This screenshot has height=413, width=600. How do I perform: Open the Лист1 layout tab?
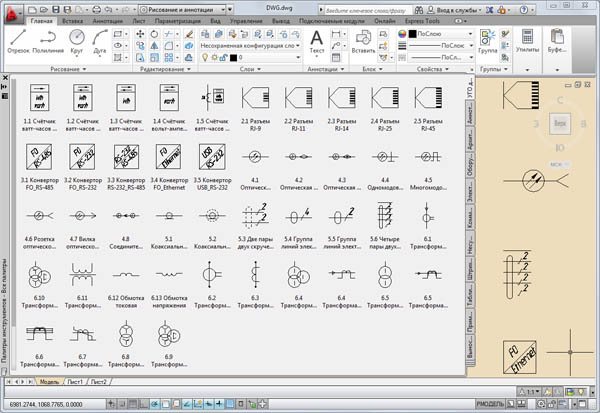[73, 382]
